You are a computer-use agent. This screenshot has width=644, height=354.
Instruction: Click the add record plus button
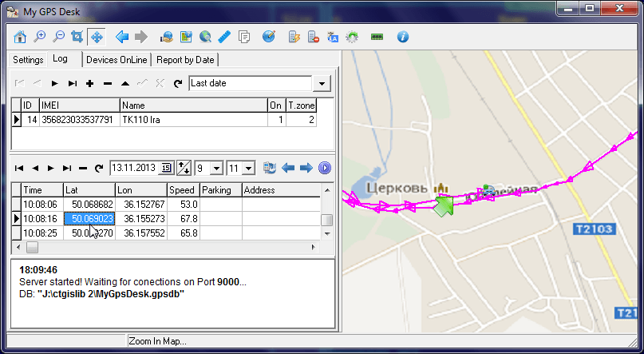tap(90, 83)
